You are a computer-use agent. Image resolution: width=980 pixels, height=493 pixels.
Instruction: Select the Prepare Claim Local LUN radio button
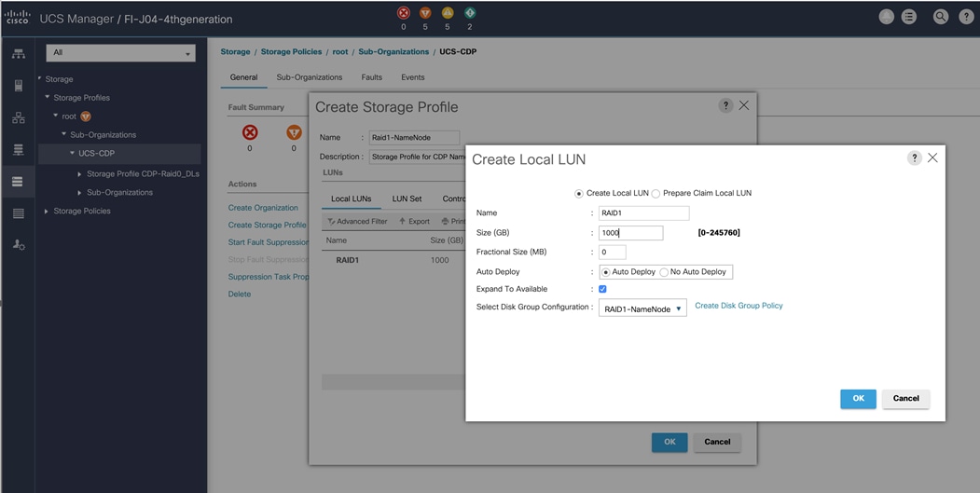pos(656,194)
